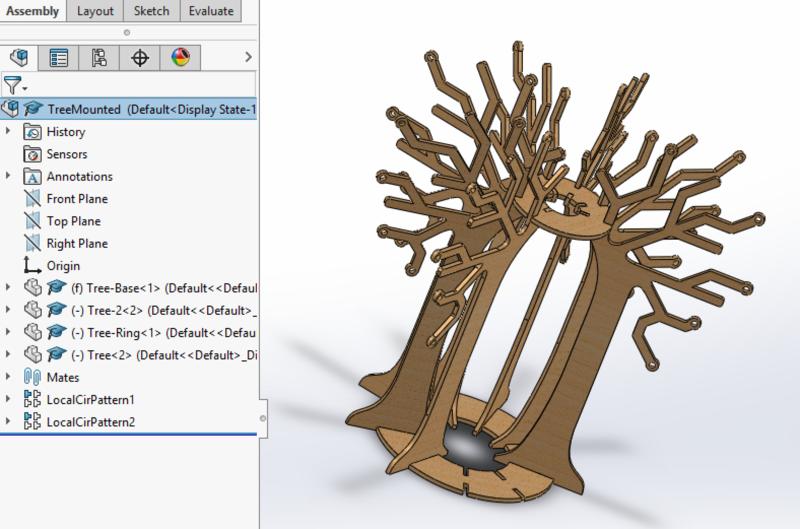This screenshot has height=529, width=800.
Task: Click the panel collapse handle on the splitter
Action: pos(263,418)
